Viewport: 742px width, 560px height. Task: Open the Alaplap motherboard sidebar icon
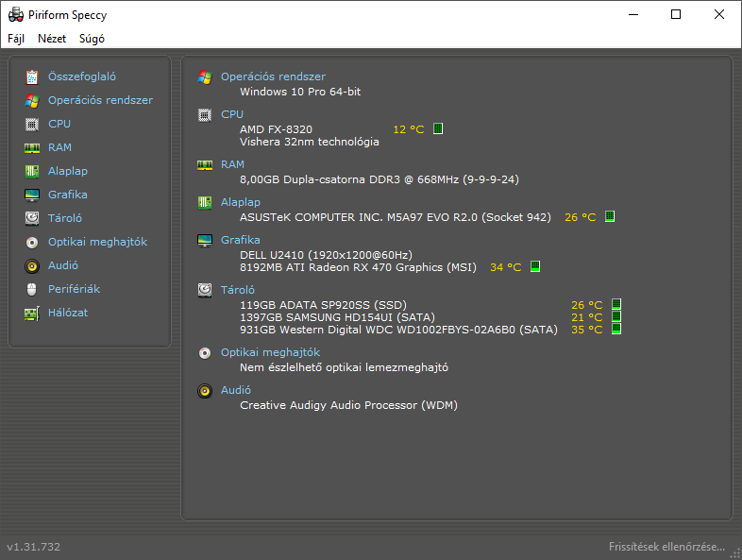[x=32, y=171]
